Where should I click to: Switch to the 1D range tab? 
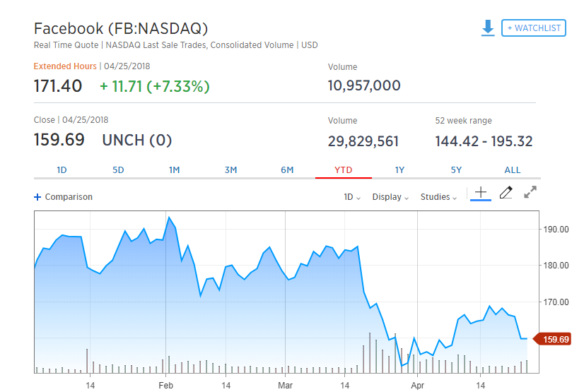pyautogui.click(x=62, y=170)
